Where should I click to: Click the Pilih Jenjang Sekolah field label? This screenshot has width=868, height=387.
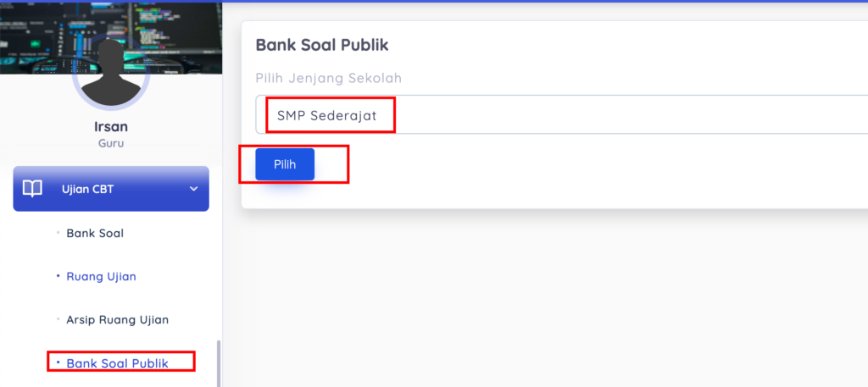pos(328,78)
